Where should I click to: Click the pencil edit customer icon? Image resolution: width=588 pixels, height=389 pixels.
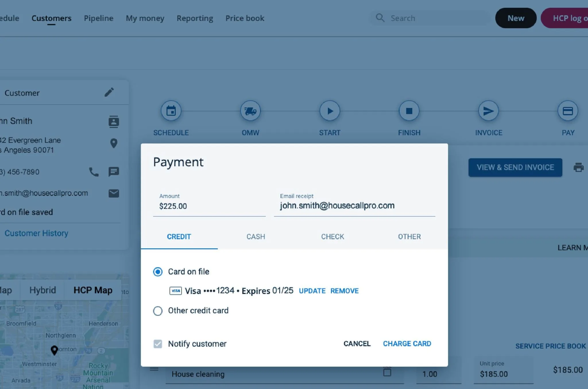[109, 92]
